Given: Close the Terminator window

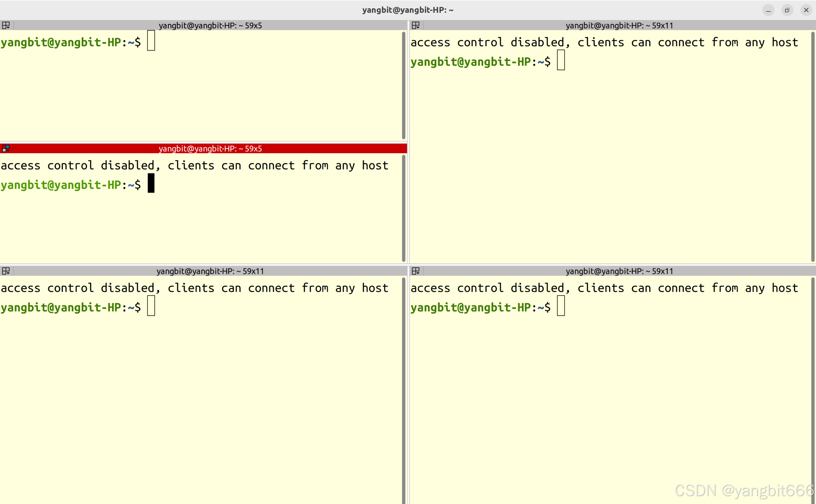Looking at the screenshot, I should pyautogui.click(x=806, y=10).
